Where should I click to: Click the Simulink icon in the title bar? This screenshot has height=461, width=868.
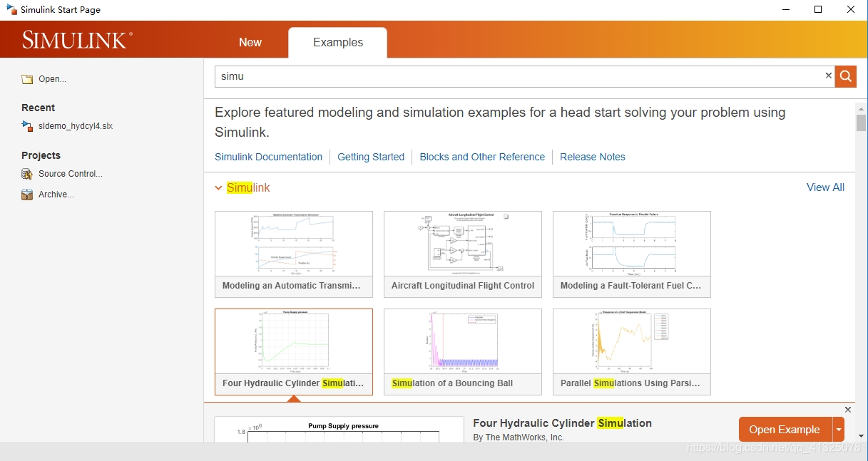pos(11,10)
